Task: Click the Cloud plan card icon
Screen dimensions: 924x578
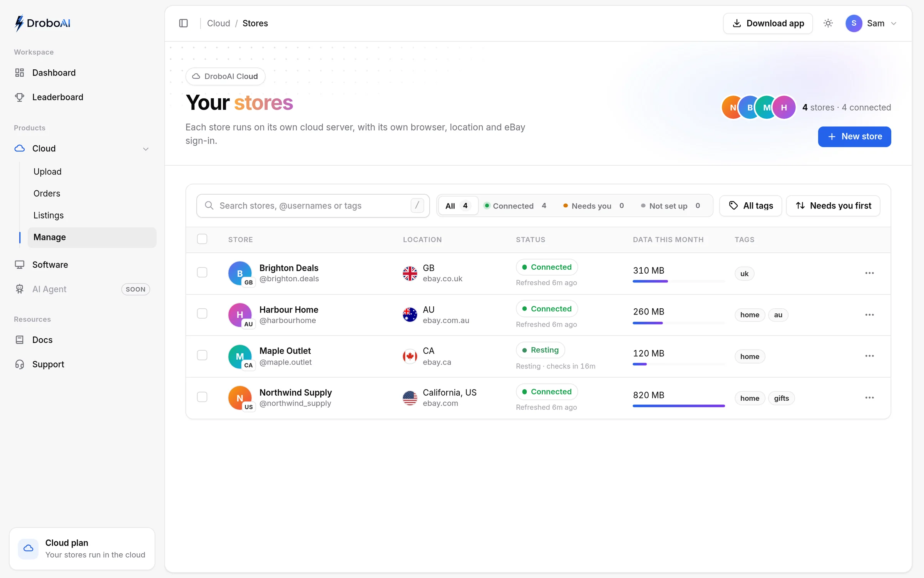Action: [x=28, y=548]
